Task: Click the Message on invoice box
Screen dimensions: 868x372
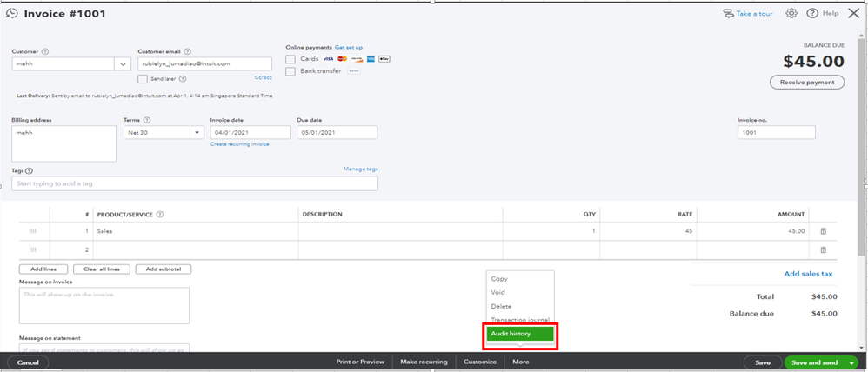Action: [104, 306]
